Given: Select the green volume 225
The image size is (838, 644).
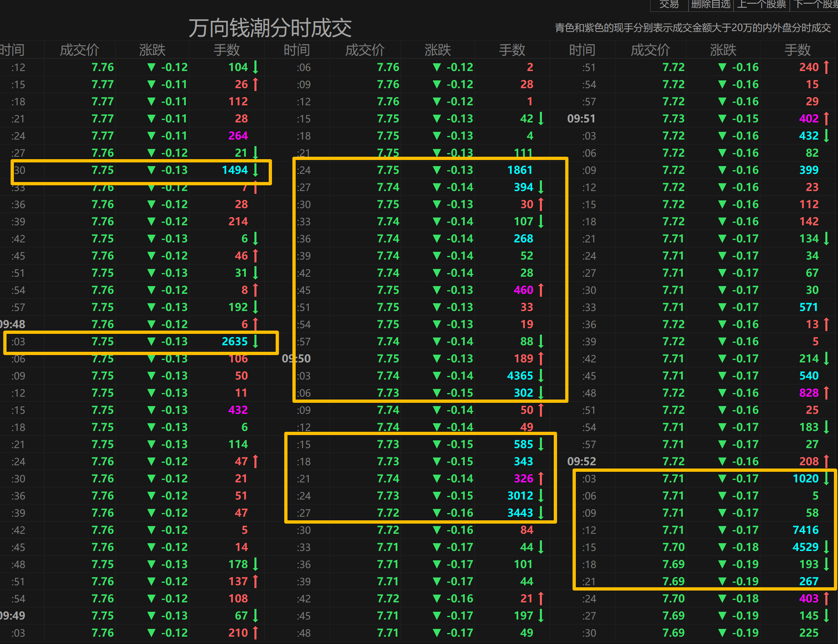Looking at the screenshot, I should point(809,633).
